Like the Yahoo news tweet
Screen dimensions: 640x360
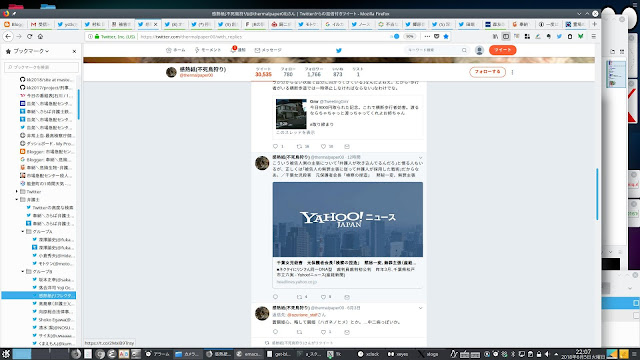[x=323, y=297]
